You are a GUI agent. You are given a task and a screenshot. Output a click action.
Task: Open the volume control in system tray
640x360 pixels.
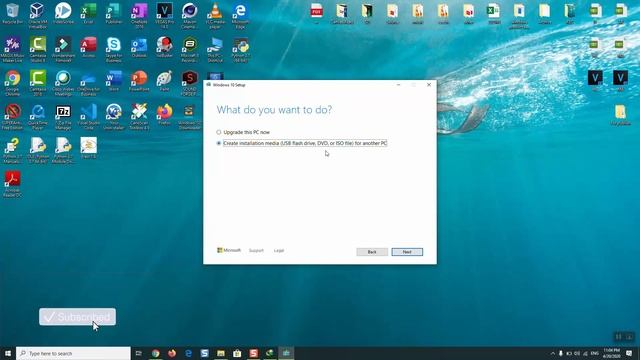[577, 353]
